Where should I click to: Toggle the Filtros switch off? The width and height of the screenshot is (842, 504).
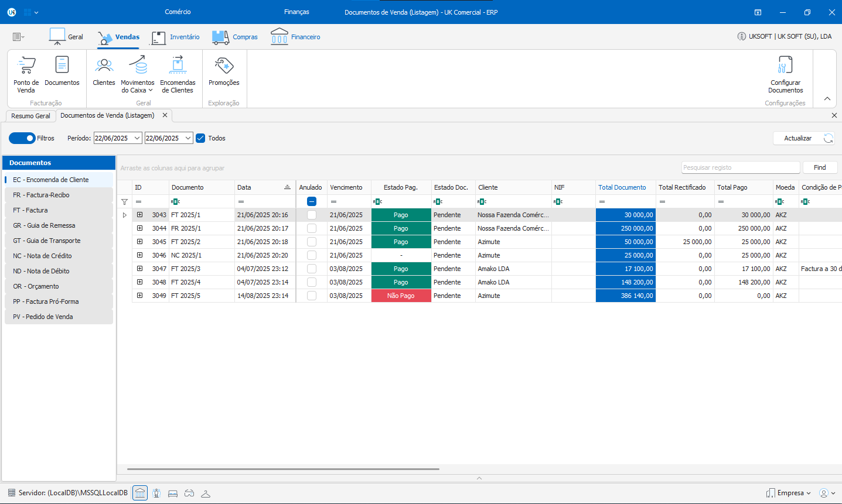[22, 138]
